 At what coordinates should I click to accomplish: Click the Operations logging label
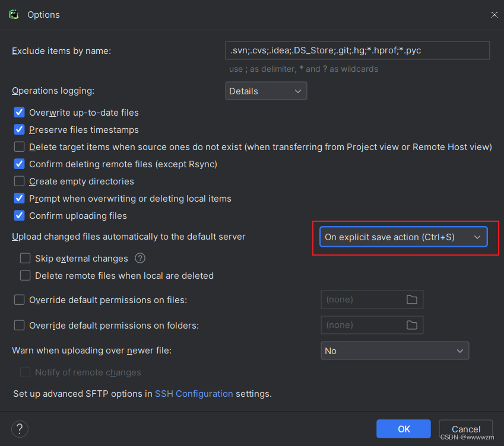click(x=53, y=91)
